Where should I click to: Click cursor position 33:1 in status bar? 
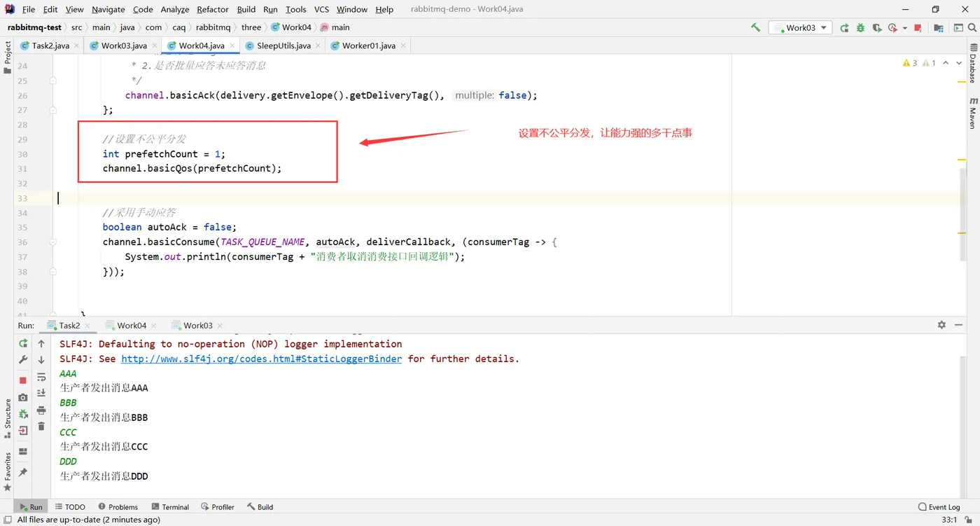tap(950, 520)
